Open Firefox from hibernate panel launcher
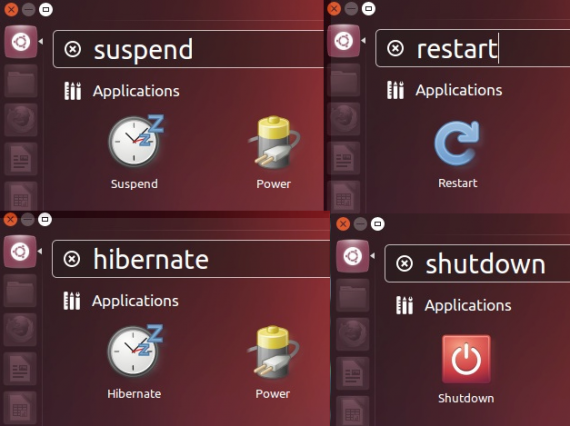 point(20,330)
